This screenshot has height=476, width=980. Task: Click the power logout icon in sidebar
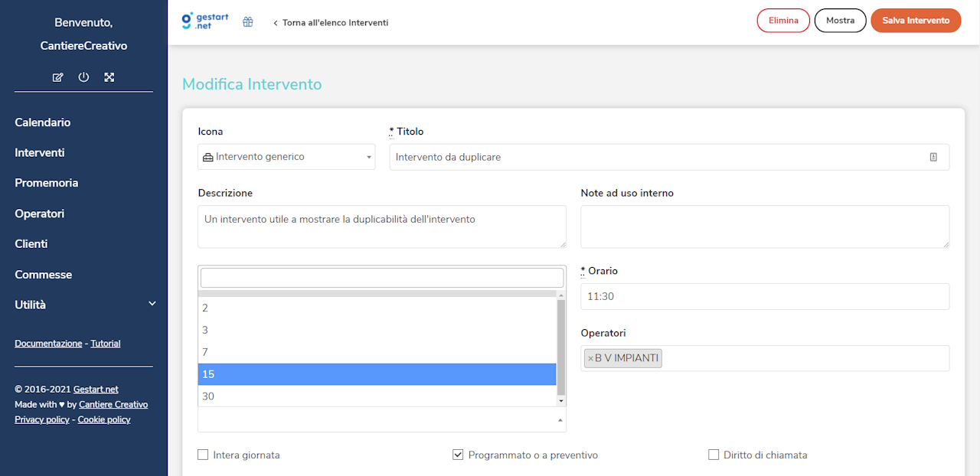click(x=83, y=77)
